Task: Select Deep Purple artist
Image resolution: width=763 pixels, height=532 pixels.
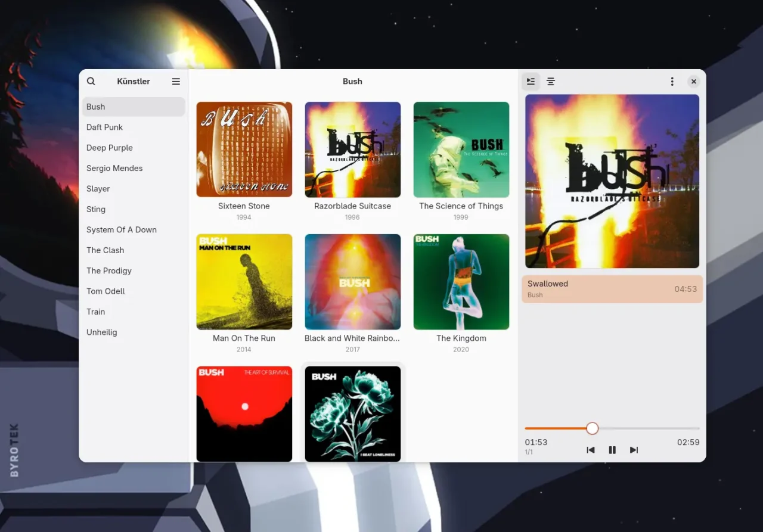Action: pyautogui.click(x=110, y=148)
